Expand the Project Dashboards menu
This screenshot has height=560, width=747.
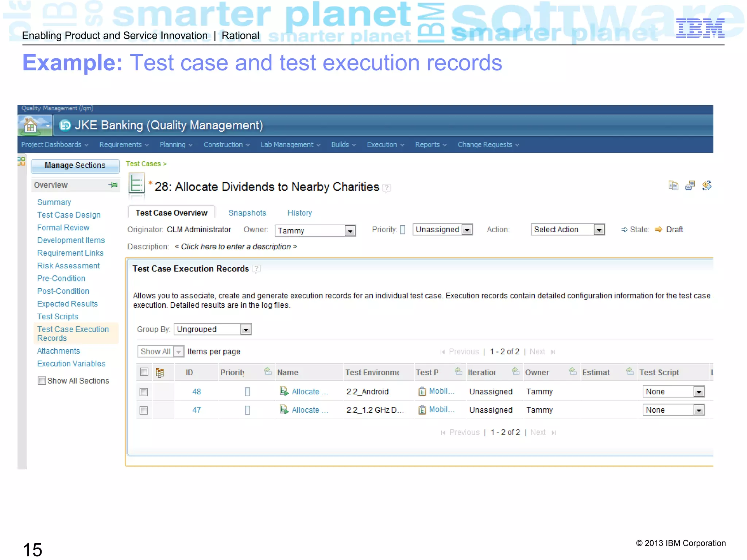pos(55,145)
